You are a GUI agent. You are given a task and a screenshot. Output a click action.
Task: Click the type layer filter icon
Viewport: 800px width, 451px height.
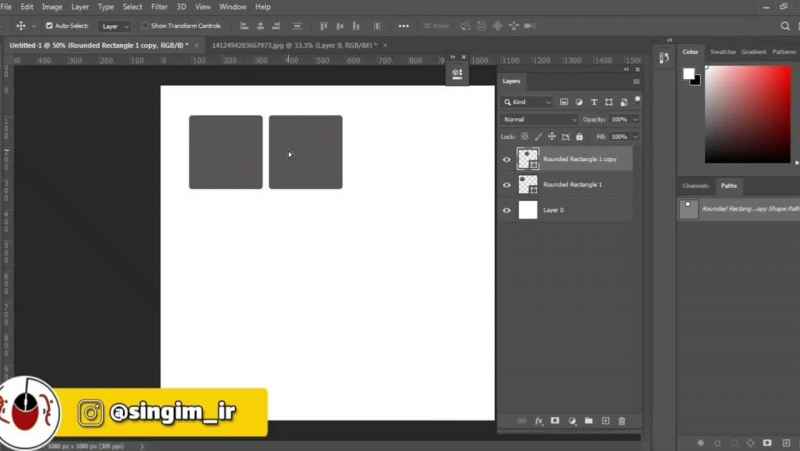click(x=594, y=102)
